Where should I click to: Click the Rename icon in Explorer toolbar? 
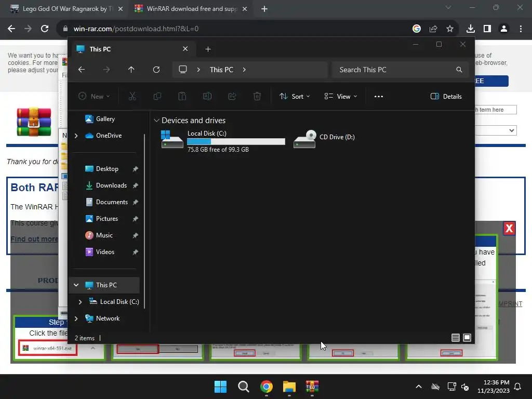pos(207,96)
